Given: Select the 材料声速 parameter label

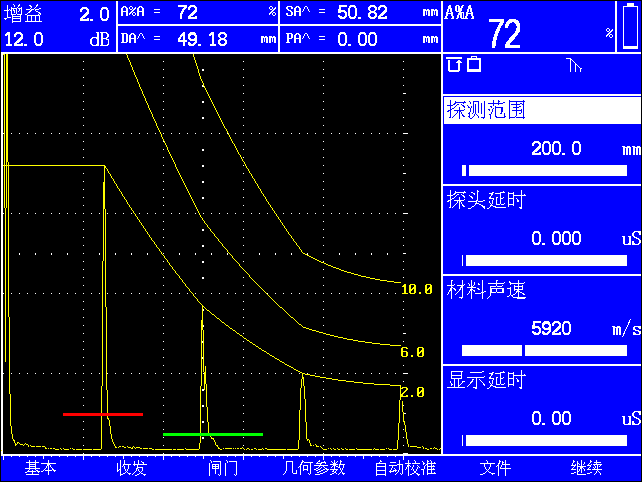Looking at the screenshot, I should coord(486,290).
